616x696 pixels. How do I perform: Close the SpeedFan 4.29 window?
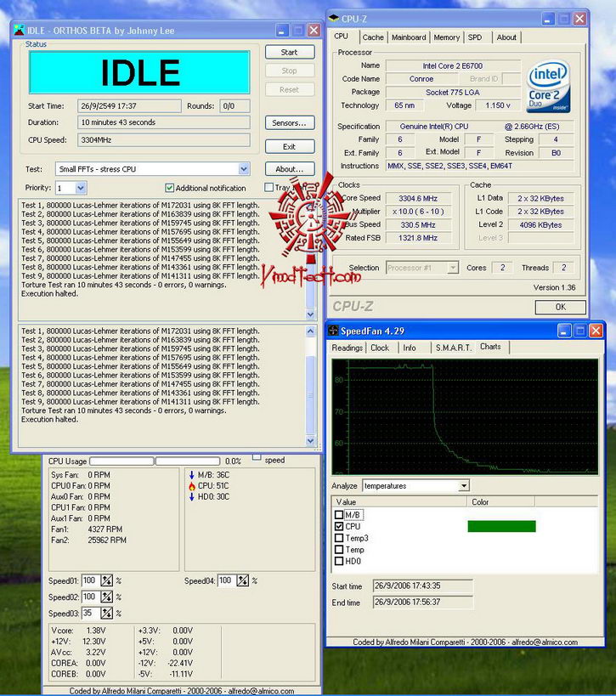596,331
